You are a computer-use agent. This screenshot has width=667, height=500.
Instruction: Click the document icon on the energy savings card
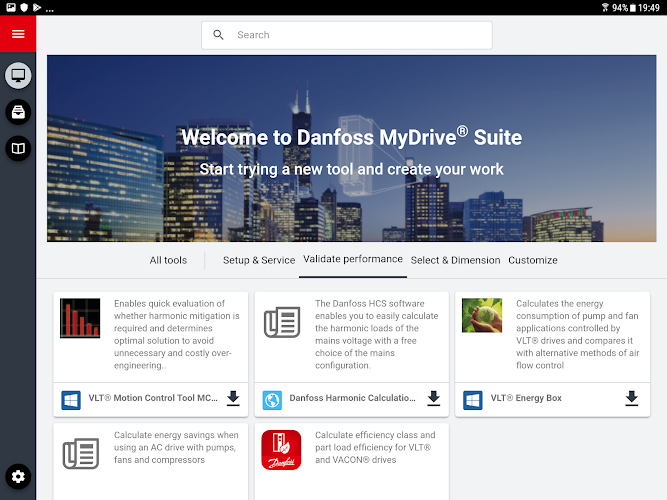(80, 454)
